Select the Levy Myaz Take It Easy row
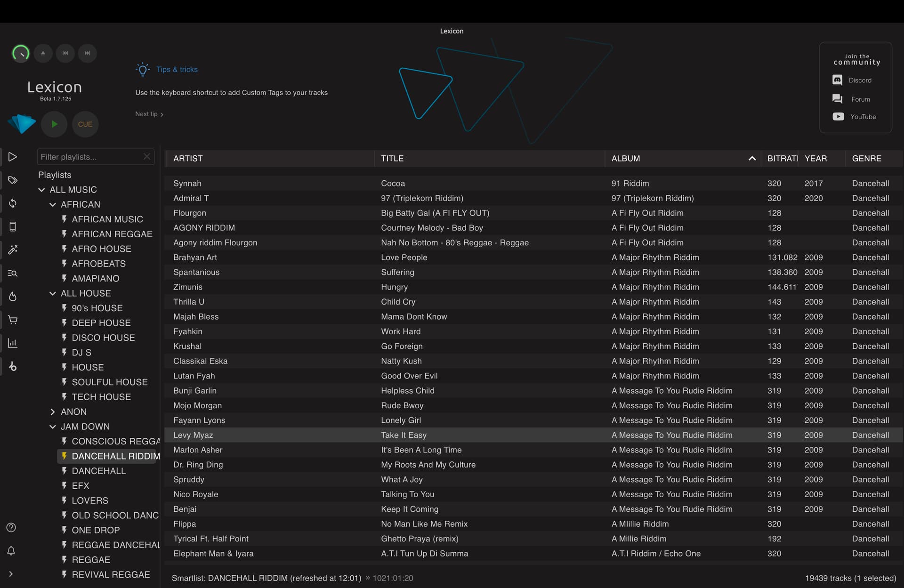 coord(534,435)
